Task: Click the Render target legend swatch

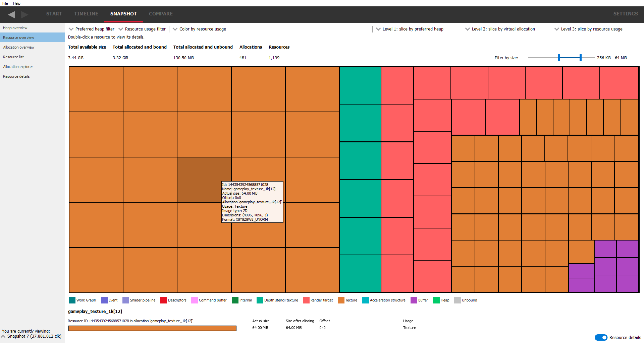Action: (x=306, y=300)
